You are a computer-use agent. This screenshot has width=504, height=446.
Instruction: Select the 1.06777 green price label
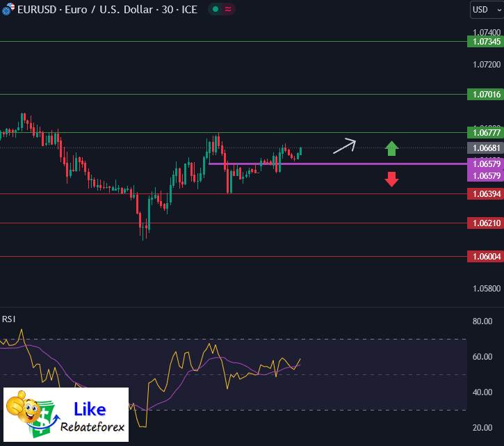point(485,133)
